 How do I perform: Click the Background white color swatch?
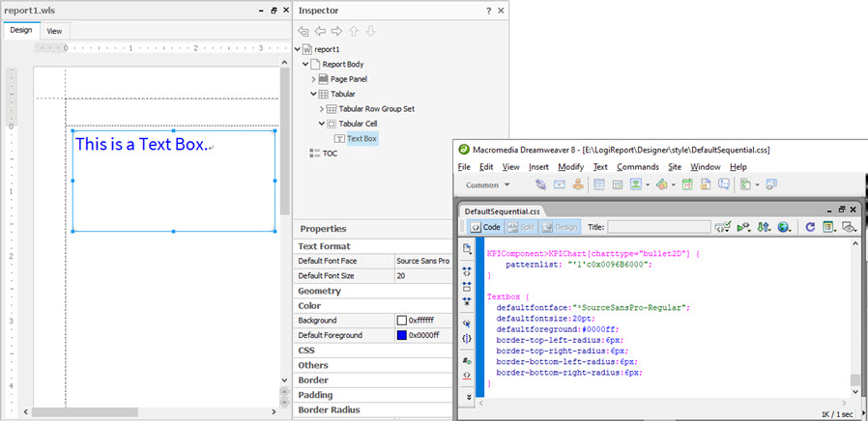402,321
